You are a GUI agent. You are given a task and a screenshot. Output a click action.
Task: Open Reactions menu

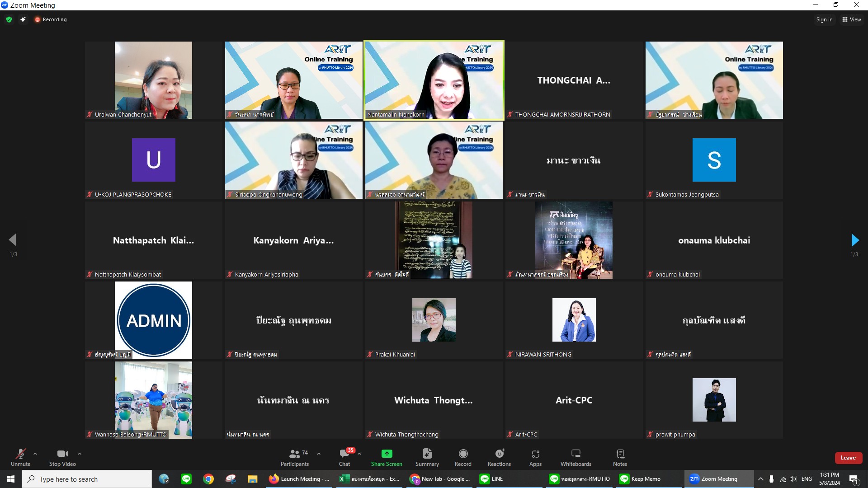499,457
